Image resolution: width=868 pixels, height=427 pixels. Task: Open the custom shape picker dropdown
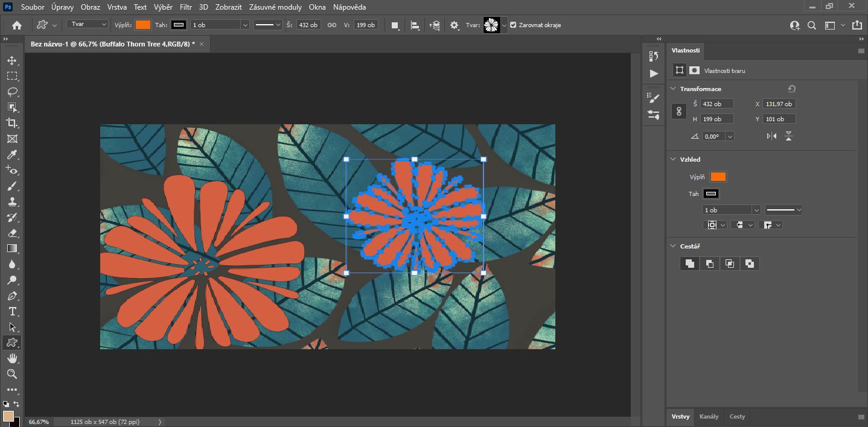click(504, 25)
